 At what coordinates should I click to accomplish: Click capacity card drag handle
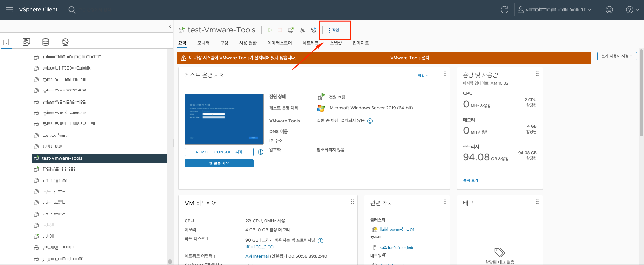[538, 74]
